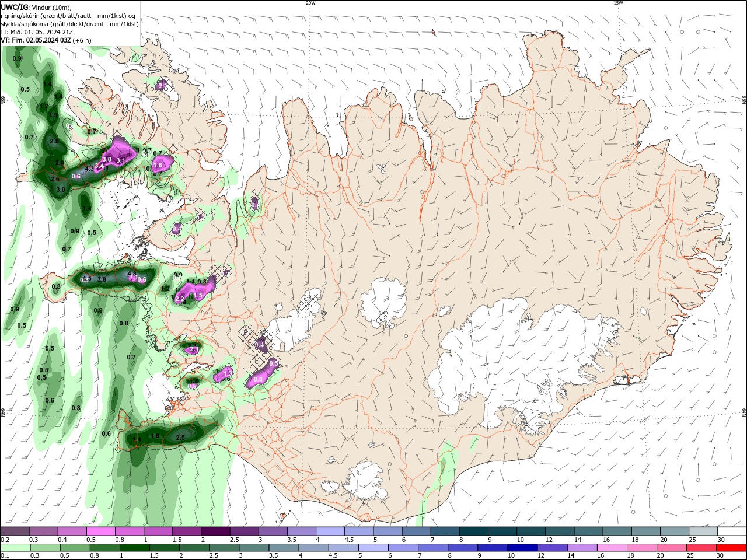Click the bright pink 0.5 snow legend swatch

click(x=101, y=531)
